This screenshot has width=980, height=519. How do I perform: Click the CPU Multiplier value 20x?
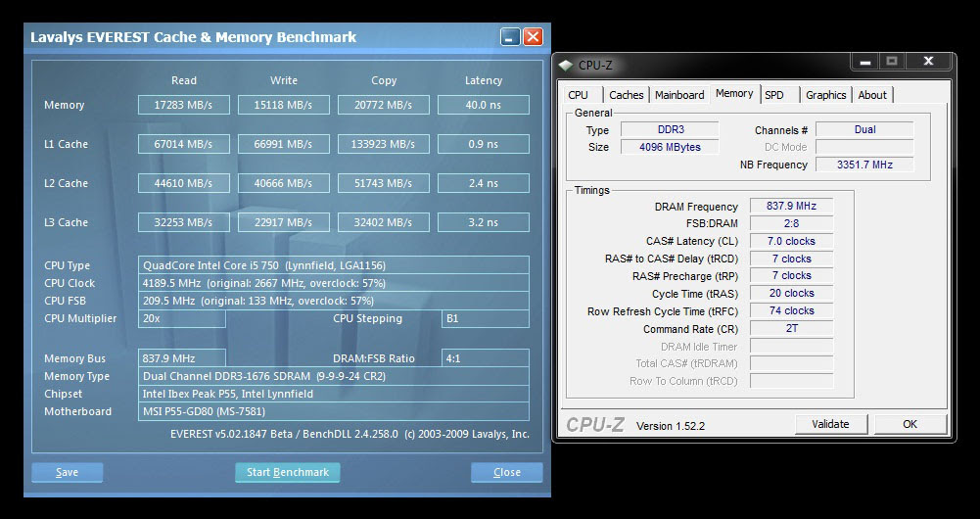[x=182, y=318]
